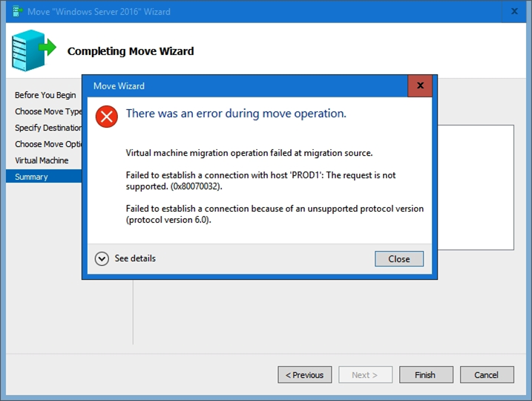
Task: Expand See details chevron arrow
Action: point(102,258)
